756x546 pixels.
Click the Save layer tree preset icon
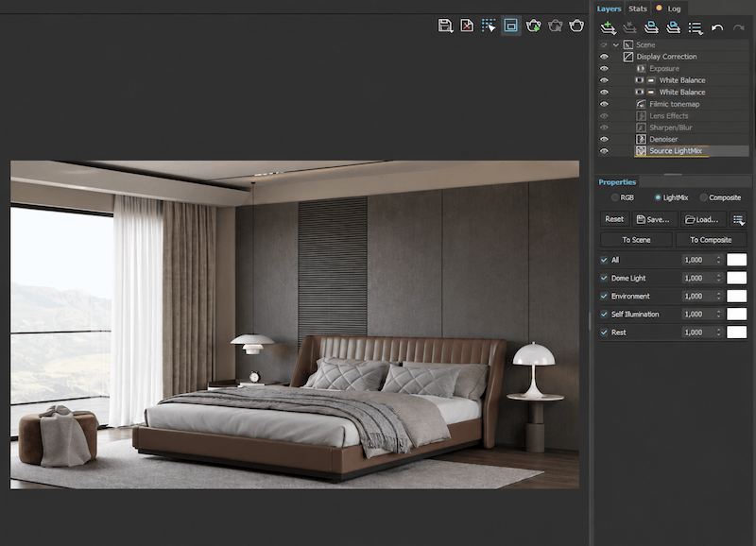pos(651,28)
